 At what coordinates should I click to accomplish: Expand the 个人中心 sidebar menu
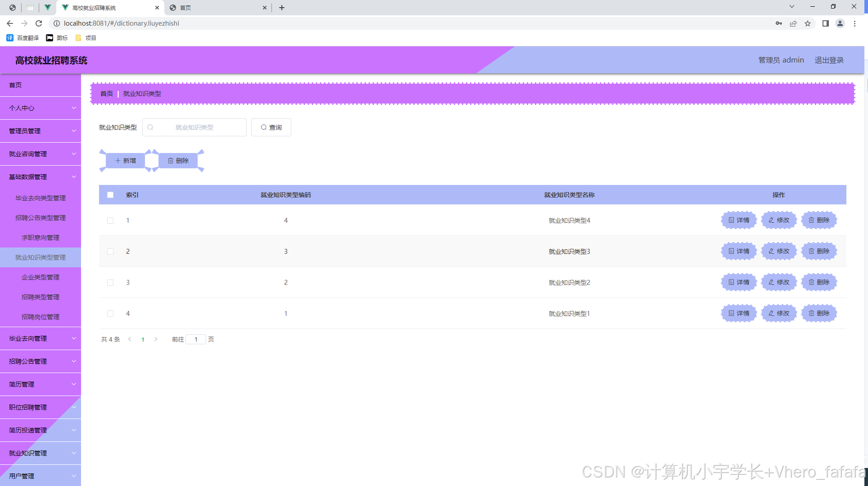41,108
